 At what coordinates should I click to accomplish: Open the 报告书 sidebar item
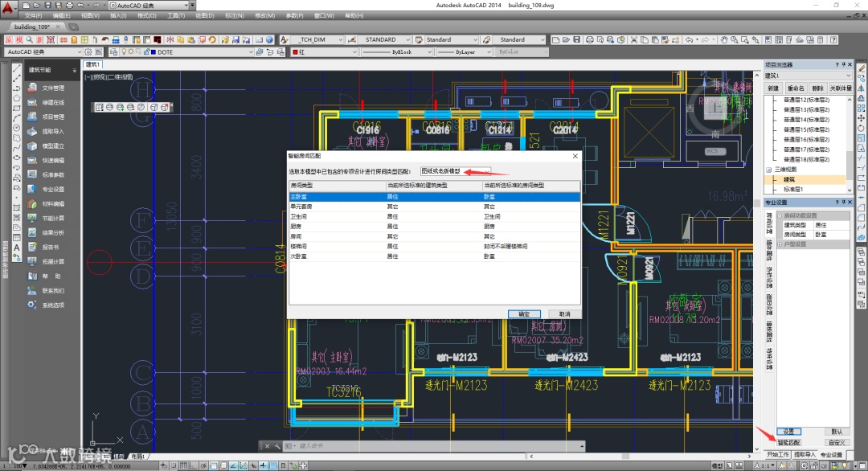(x=31, y=248)
